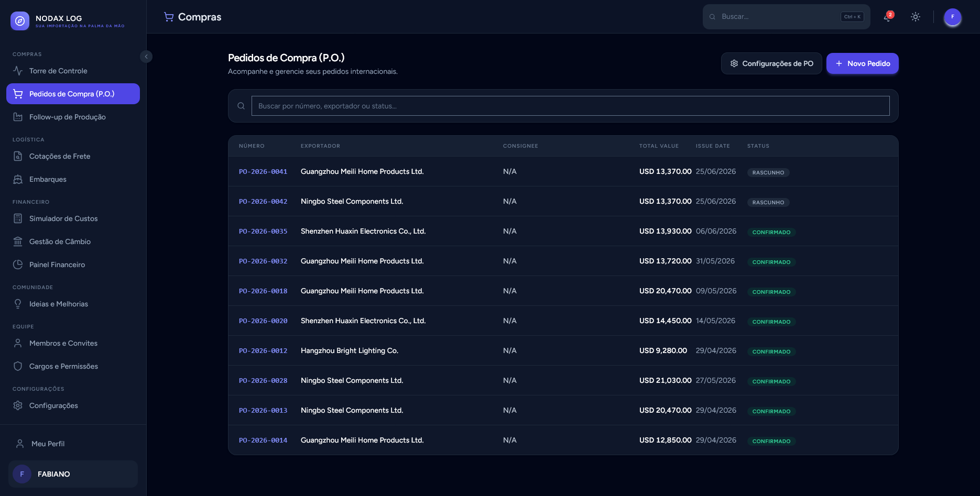Screen dimensions: 980x496
Task: Collapse the sidebar with chevron button
Action: click(146, 57)
